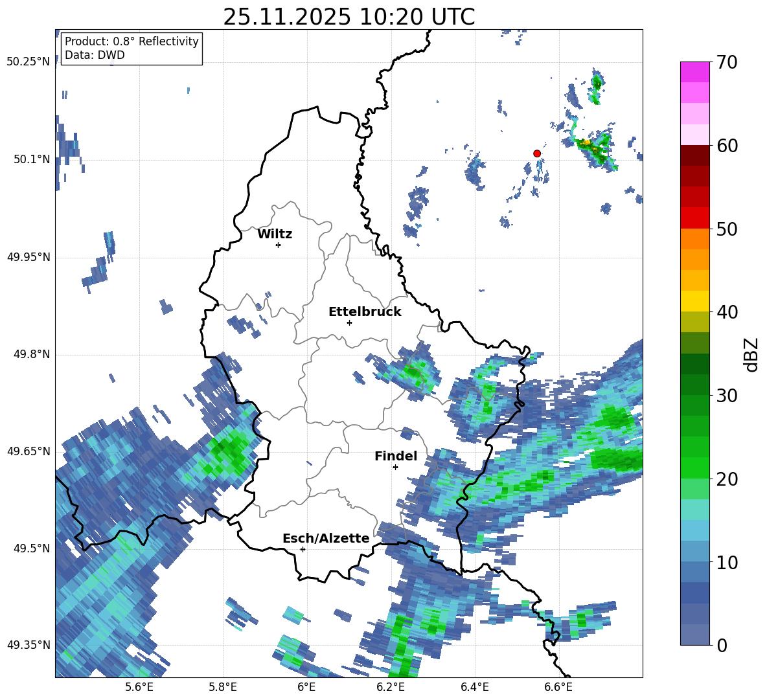
Task: Click the Esch/Alzette city label
Action: tap(326, 538)
